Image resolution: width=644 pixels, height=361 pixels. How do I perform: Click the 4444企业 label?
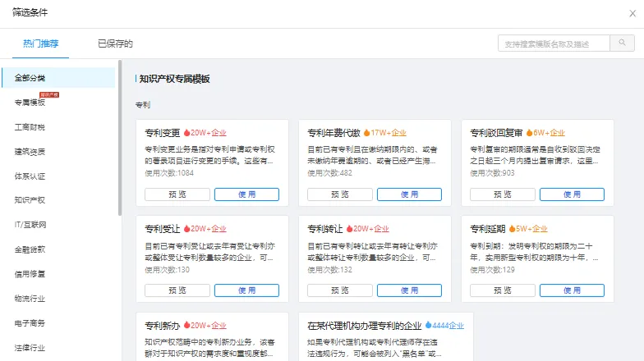pos(448,325)
